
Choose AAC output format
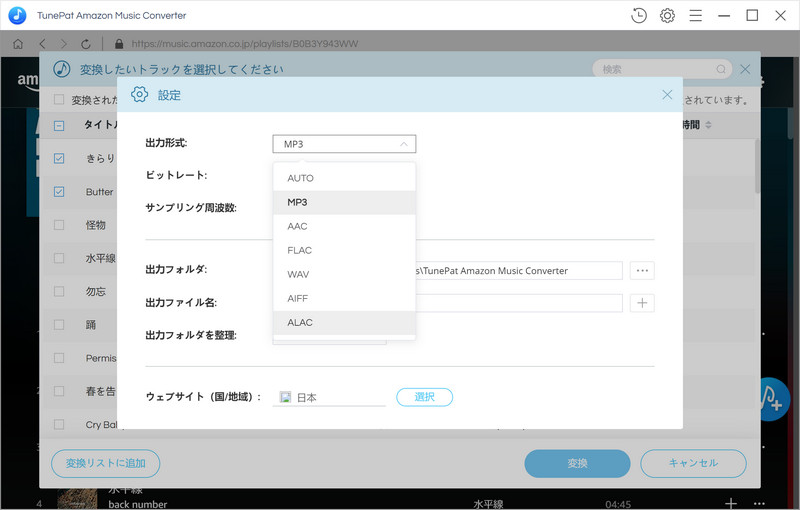coord(344,226)
